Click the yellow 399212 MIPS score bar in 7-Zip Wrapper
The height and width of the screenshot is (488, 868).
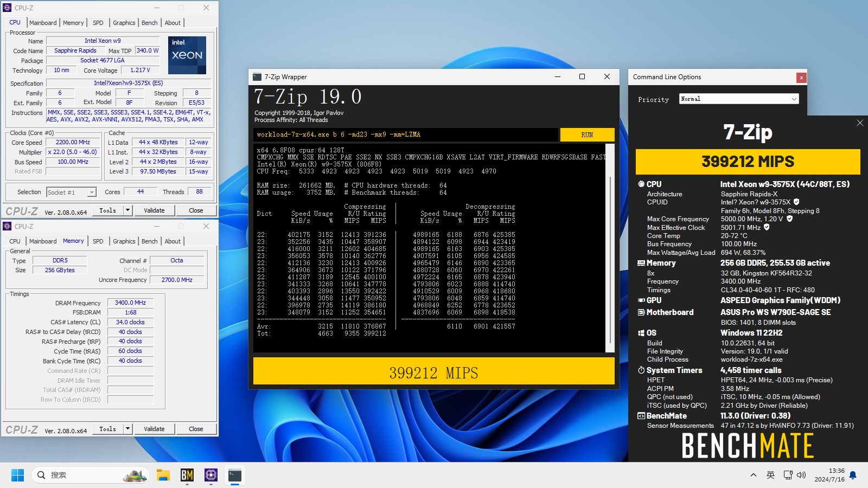433,371
